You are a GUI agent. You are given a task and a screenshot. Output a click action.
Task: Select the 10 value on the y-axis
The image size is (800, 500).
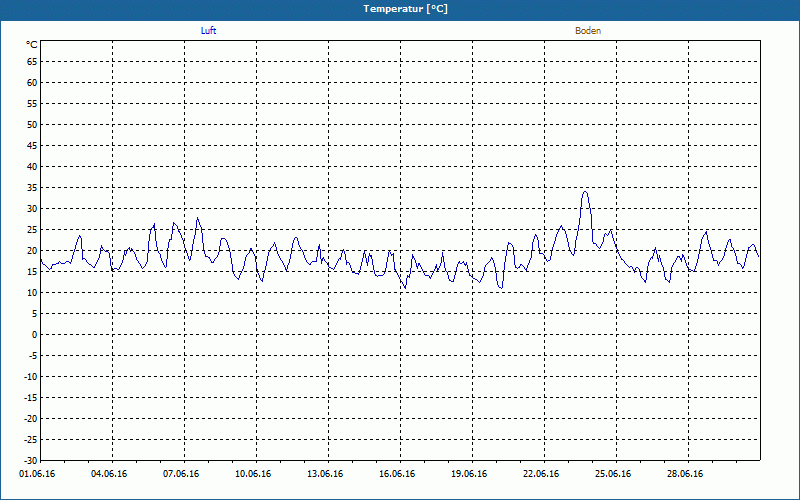click(x=32, y=293)
